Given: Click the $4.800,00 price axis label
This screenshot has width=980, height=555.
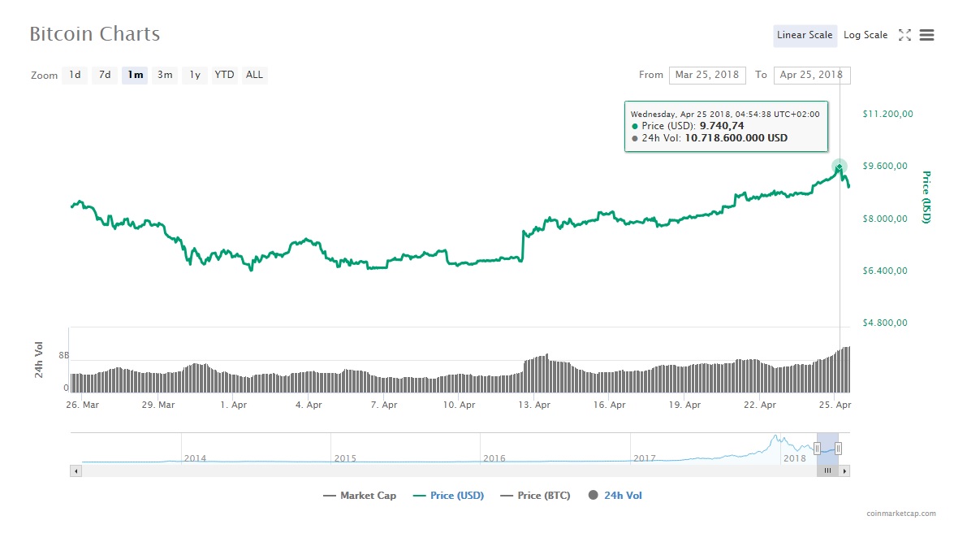Looking at the screenshot, I should (885, 323).
